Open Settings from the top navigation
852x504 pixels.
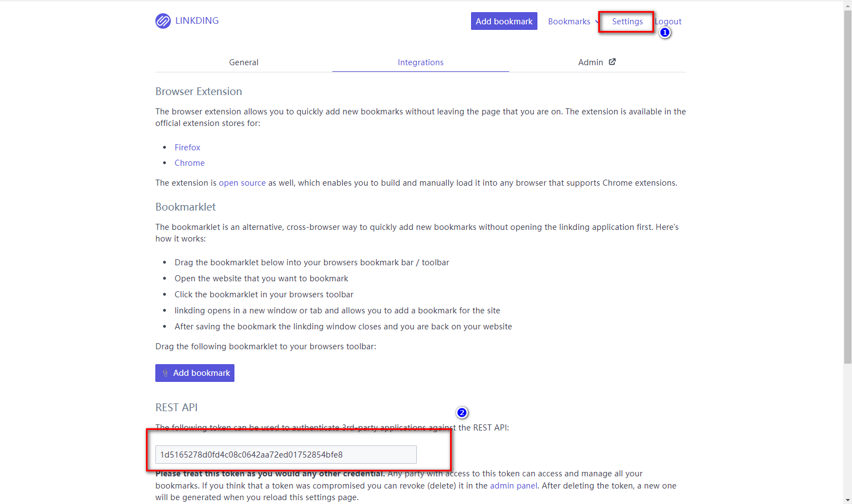(627, 22)
